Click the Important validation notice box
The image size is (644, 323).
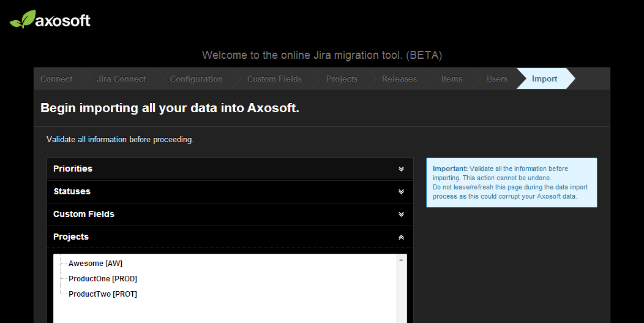(x=511, y=182)
